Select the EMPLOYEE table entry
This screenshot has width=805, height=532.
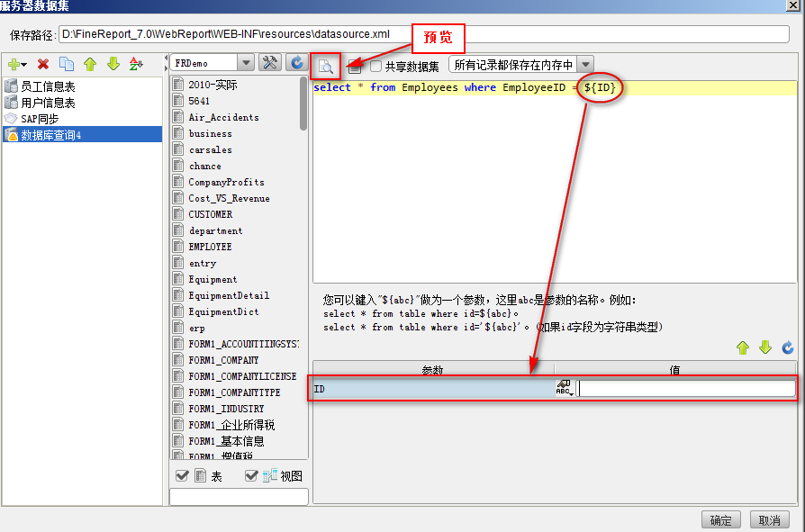(210, 247)
